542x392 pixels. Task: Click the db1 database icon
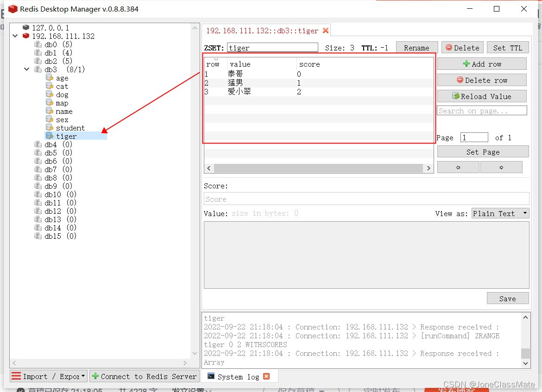pos(38,52)
